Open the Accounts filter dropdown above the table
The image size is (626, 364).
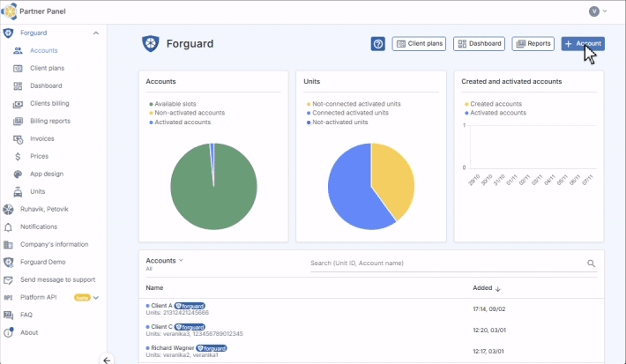(165, 261)
